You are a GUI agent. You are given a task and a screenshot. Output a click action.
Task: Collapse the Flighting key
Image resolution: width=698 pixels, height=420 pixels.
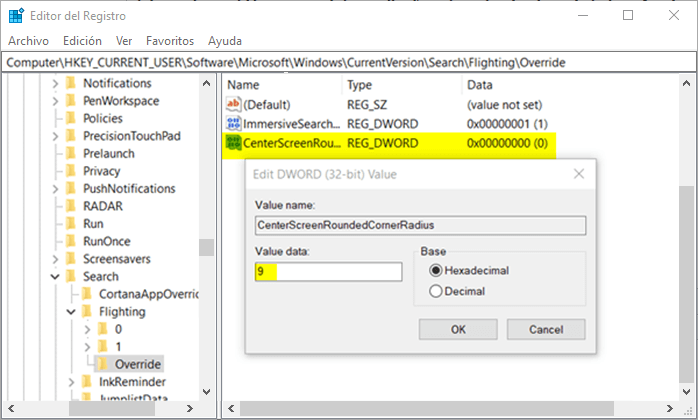point(71,312)
